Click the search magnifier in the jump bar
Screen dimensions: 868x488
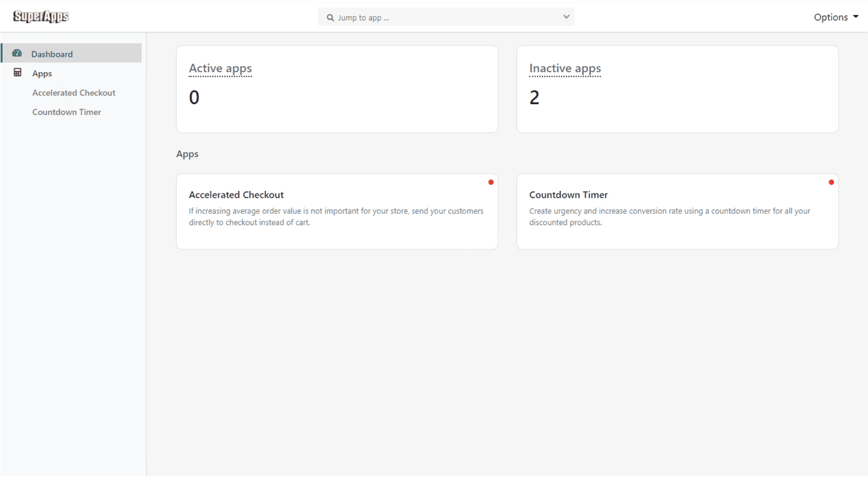pyautogui.click(x=330, y=17)
